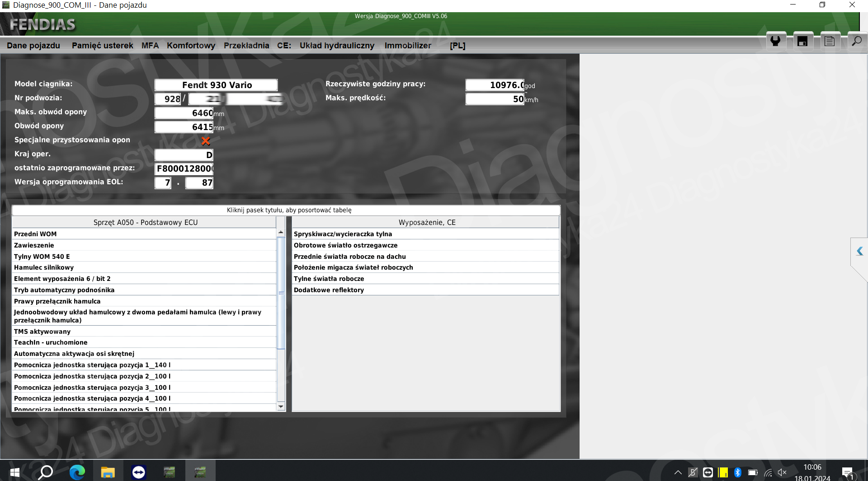Open the Układ hydrauliczny menu

pos(337,46)
